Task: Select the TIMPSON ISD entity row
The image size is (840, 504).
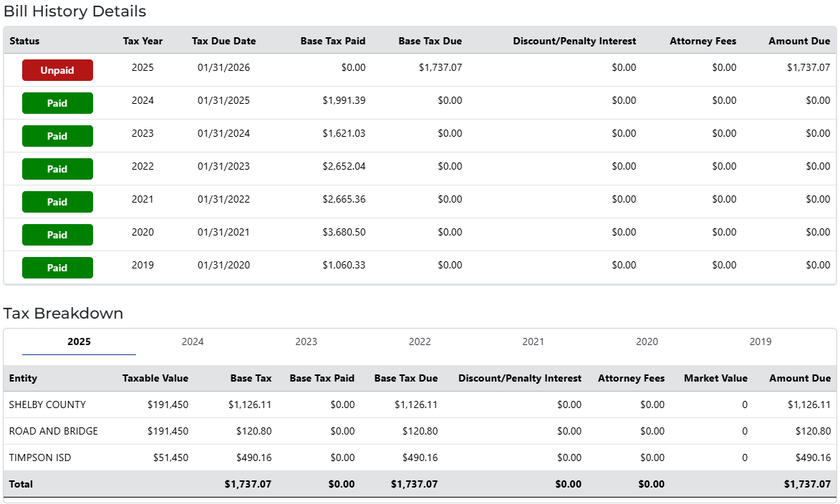Action: pyautogui.click(x=40, y=457)
